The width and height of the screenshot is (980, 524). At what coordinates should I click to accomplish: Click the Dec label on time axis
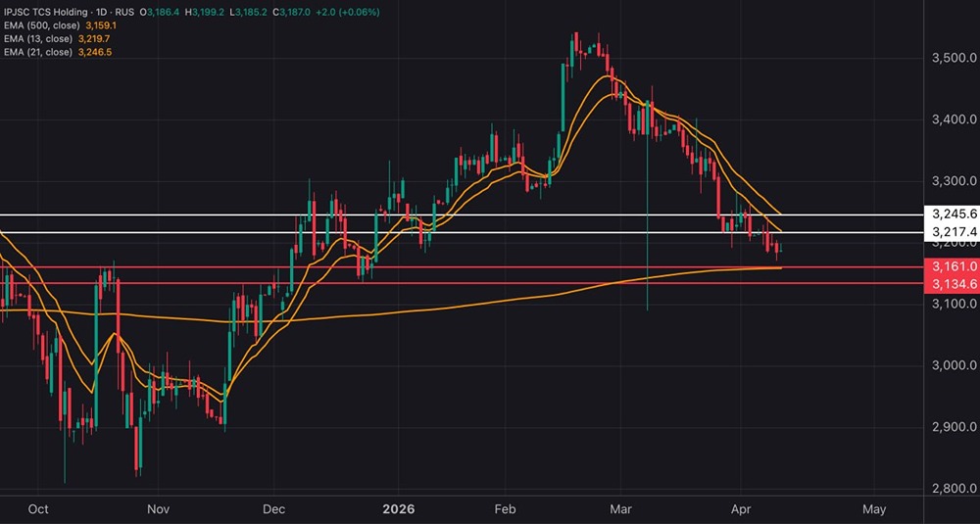tap(273, 509)
